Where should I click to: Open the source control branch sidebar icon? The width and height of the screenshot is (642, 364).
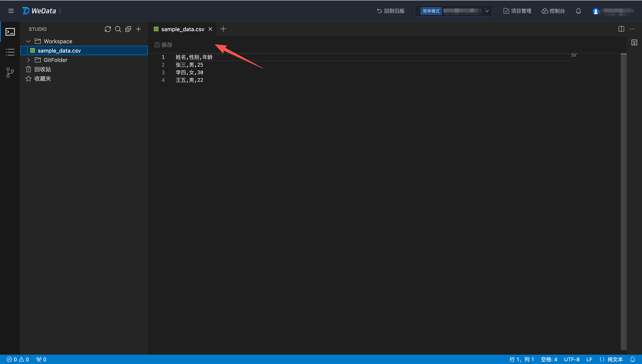click(x=10, y=73)
